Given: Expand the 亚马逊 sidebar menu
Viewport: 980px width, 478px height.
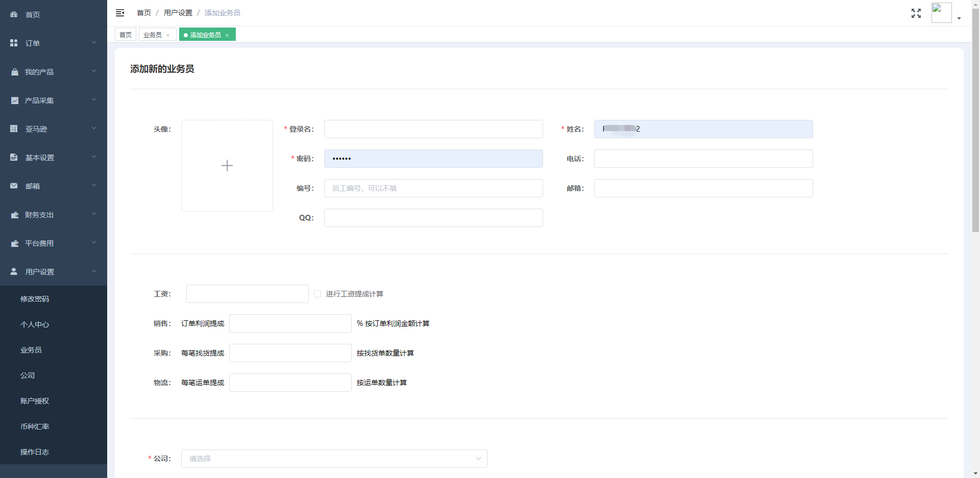Looking at the screenshot, I should click(x=54, y=129).
